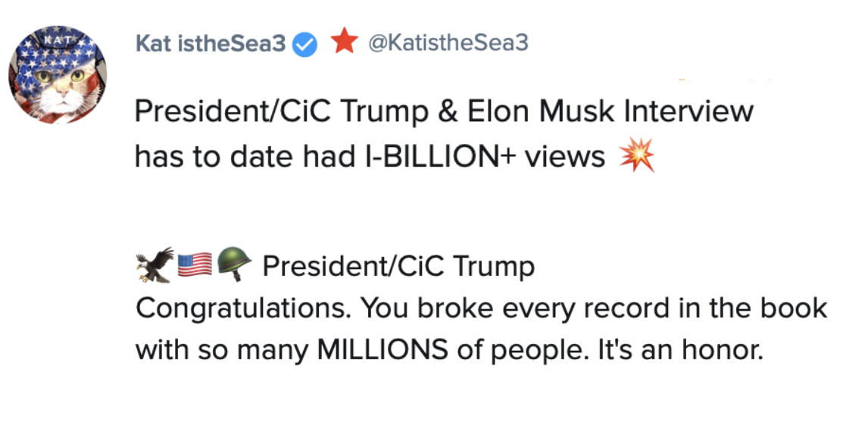This screenshot has width=868, height=438.
Task: Open the @KatistheSea3 handle link
Action: tap(448, 43)
